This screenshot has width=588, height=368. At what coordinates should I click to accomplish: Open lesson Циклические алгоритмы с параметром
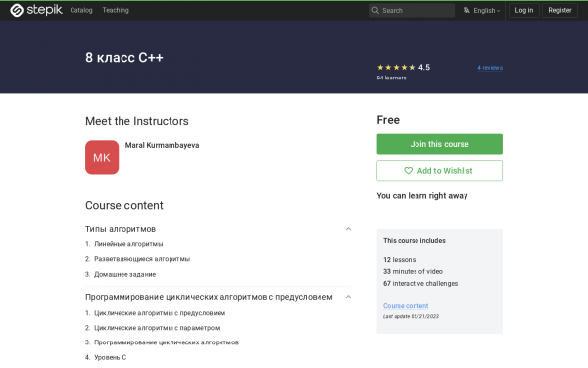click(x=157, y=328)
